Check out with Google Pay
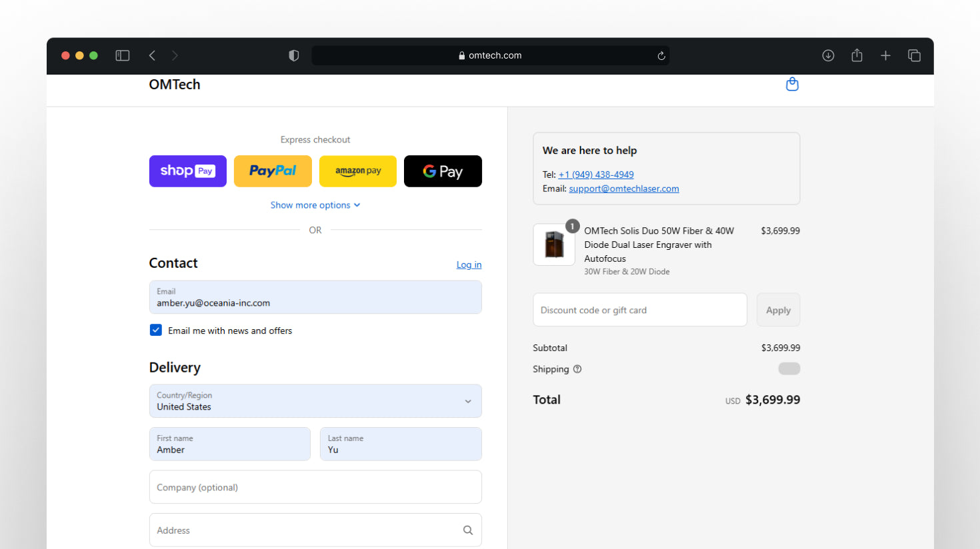The width and height of the screenshot is (980, 549). coord(443,171)
